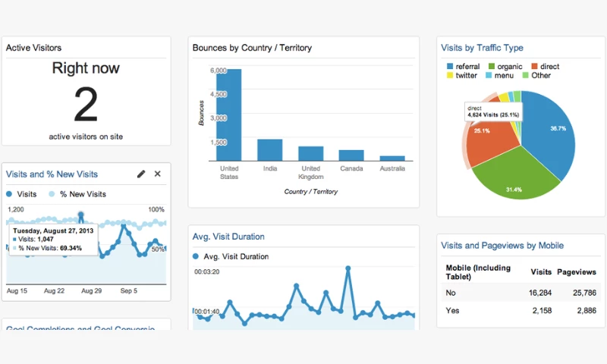607x364 pixels.
Task: Select the green organic legend item
Action: tap(504, 67)
